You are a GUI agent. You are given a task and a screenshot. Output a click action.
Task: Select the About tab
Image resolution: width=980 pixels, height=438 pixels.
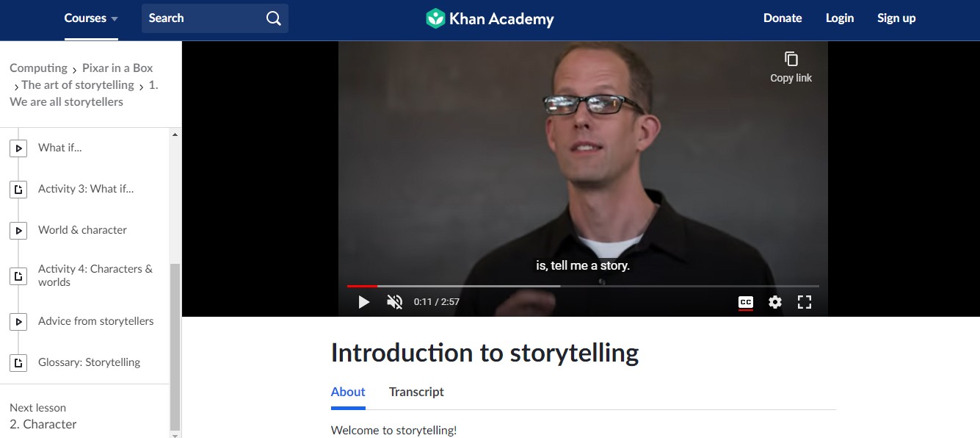(x=348, y=392)
